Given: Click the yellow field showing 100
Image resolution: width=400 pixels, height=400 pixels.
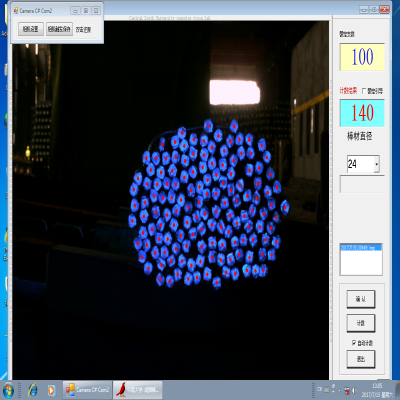Looking at the screenshot, I should [x=362, y=57].
